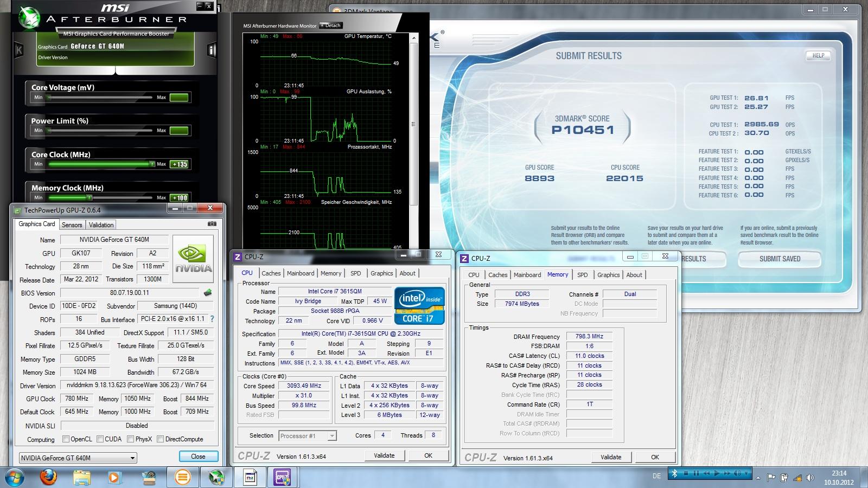The image size is (868, 488).
Task: Click the 3DMark Vantage HELP button
Action: 818,55
